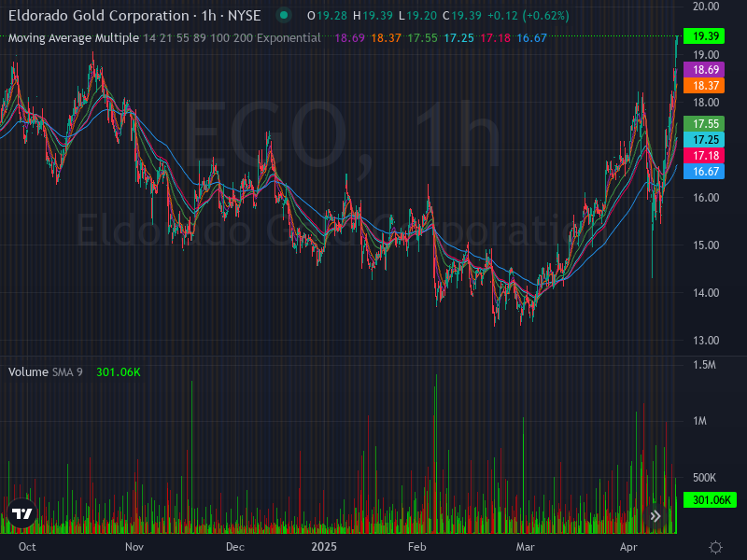
Task: Click the cyan 17.25 EMA price label
Action: tap(704, 139)
